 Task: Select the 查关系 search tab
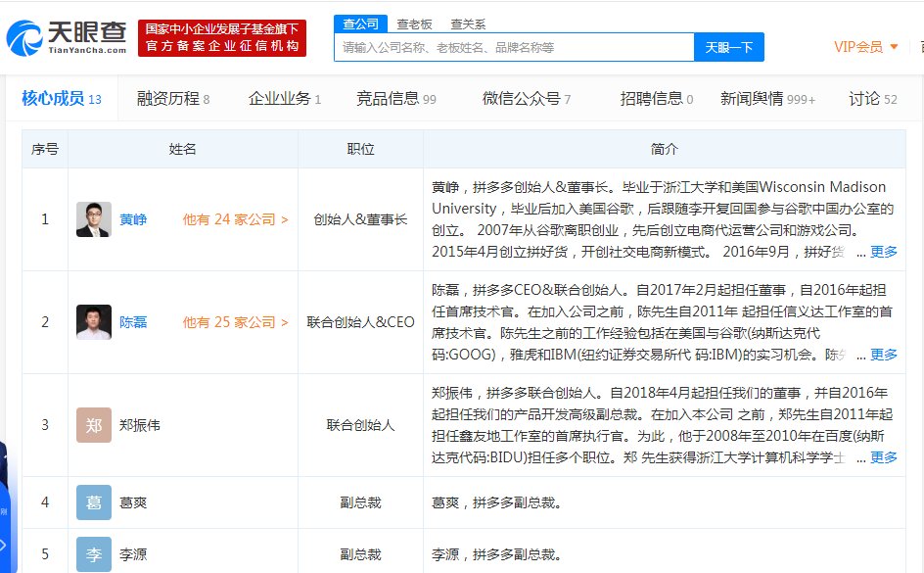468,24
